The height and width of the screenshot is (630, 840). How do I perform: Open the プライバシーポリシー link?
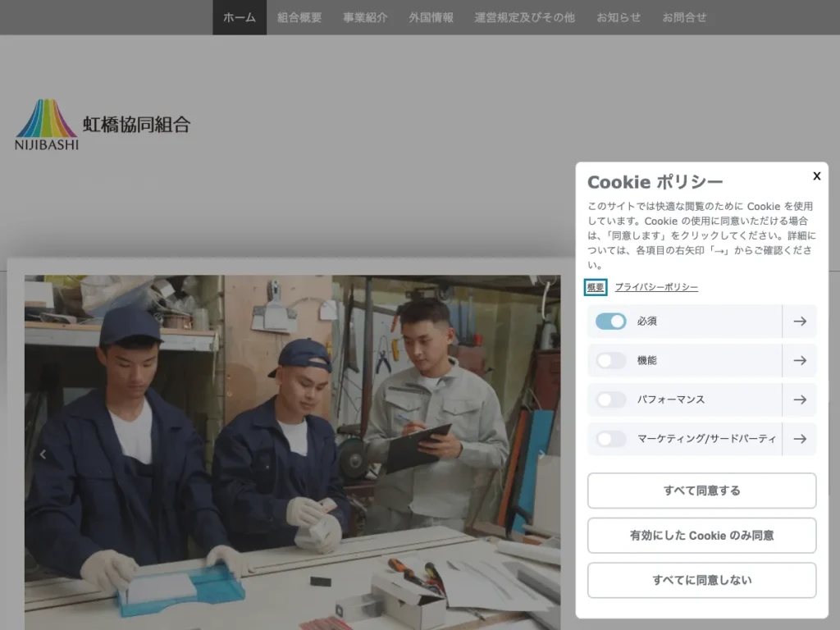[x=656, y=287]
